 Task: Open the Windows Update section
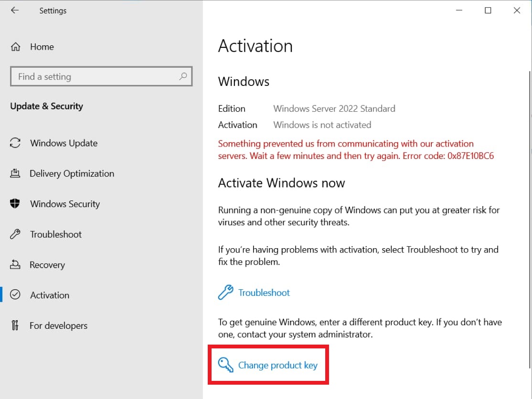pos(64,143)
